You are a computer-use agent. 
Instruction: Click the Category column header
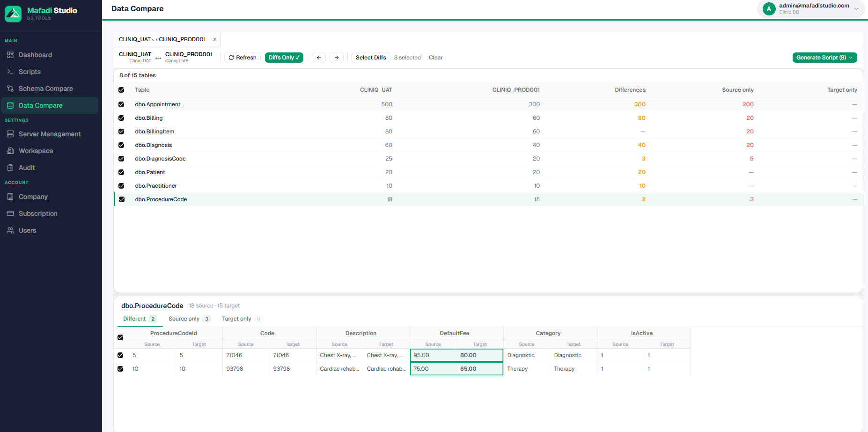point(548,333)
